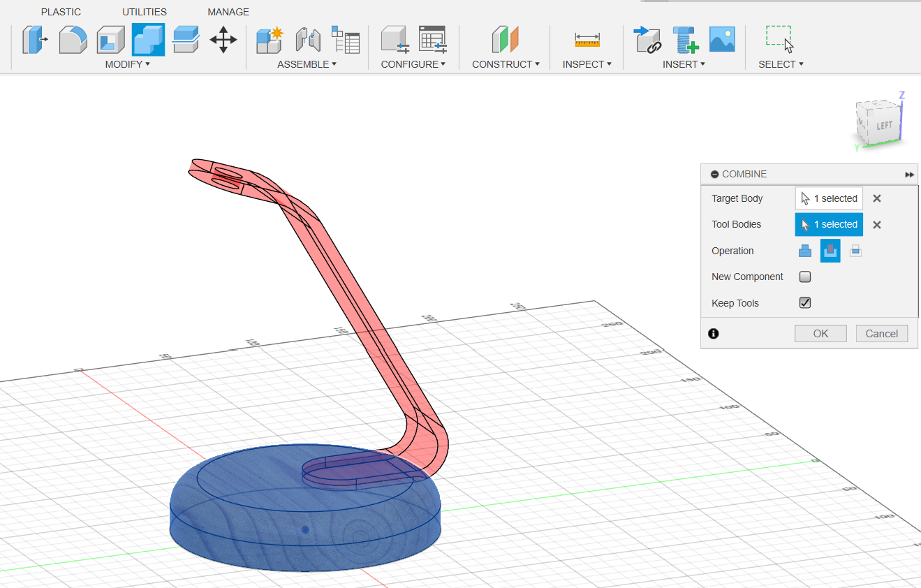
Task: Select the Move/Copy arrows icon
Action: pos(223,40)
